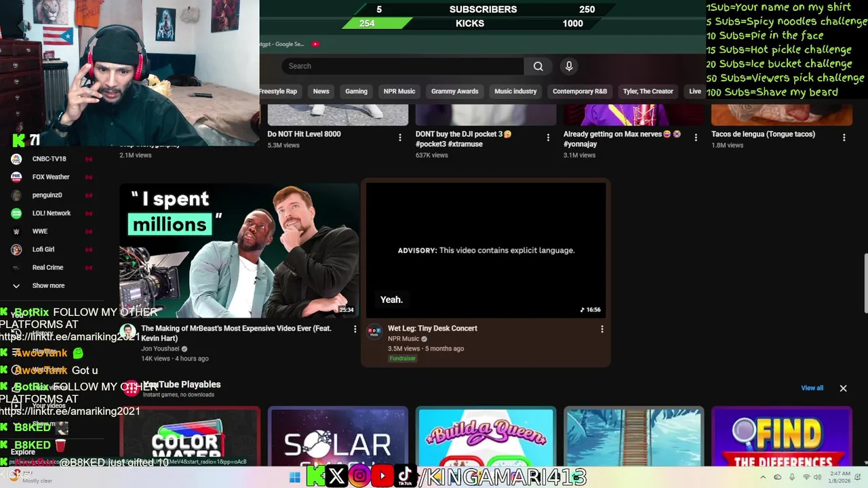Click the TikTok logo in bottom overlay

405,476
